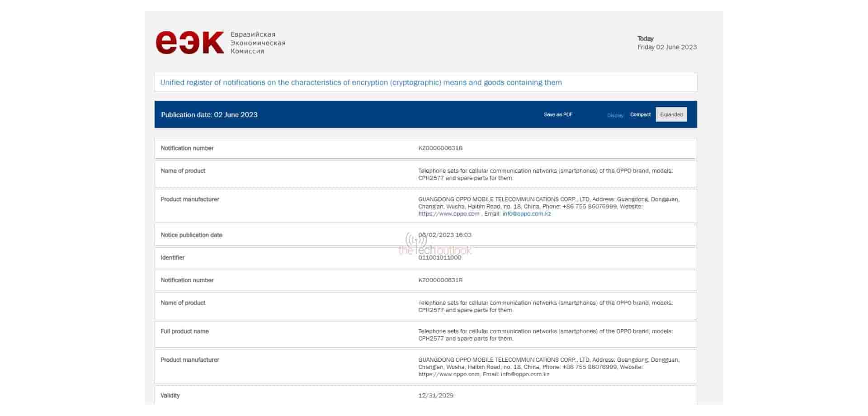Click the first Name of product label
Image resolution: width=868 pixels, height=416 pixels.
click(183, 171)
